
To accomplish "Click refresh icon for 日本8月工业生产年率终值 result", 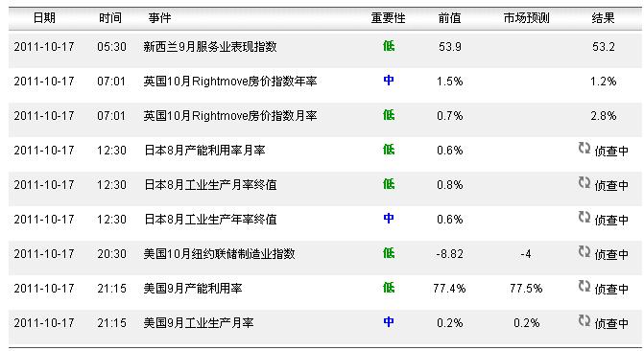I will [x=584, y=217].
